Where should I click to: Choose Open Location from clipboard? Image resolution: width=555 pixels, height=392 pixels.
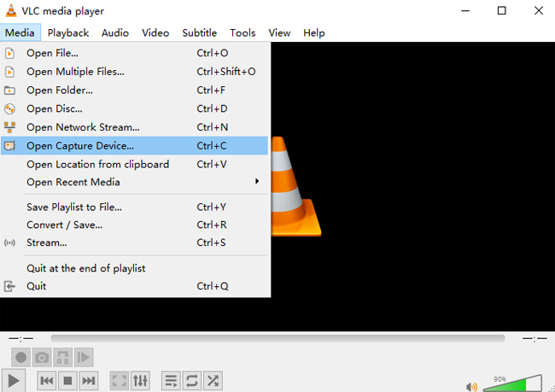point(135,164)
